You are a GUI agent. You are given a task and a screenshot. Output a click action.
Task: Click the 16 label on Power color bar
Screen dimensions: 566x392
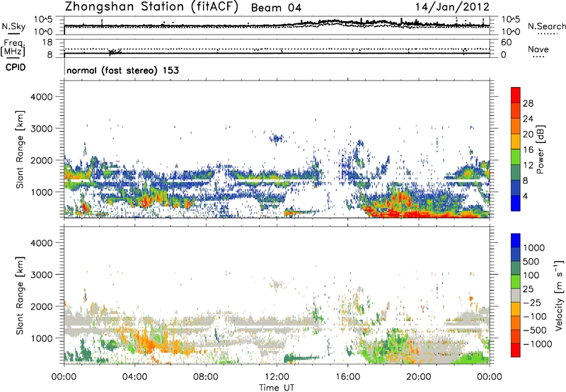point(528,150)
